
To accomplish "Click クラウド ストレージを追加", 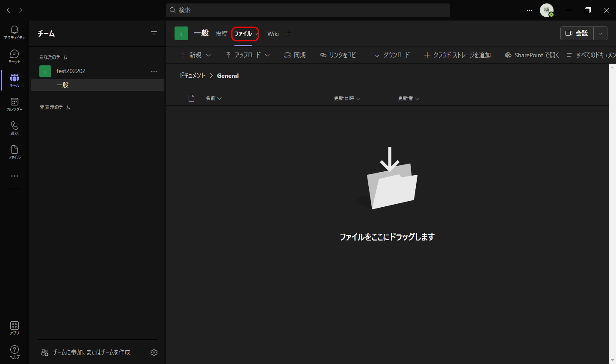I will [x=457, y=55].
